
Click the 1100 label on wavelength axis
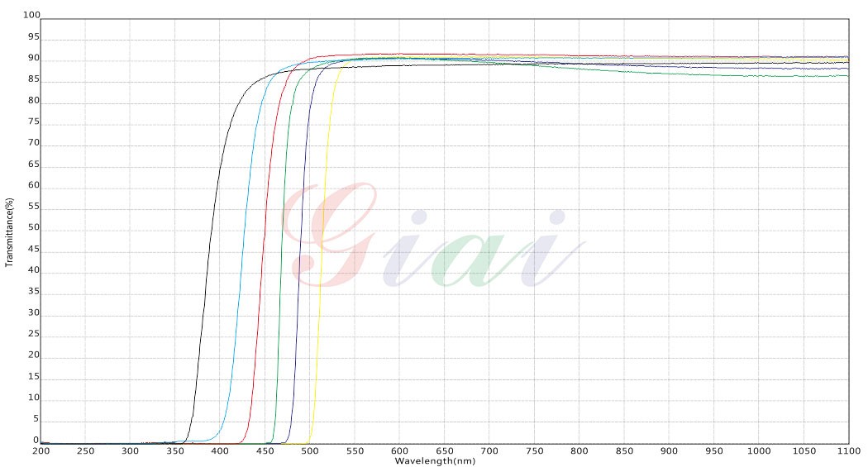click(848, 450)
